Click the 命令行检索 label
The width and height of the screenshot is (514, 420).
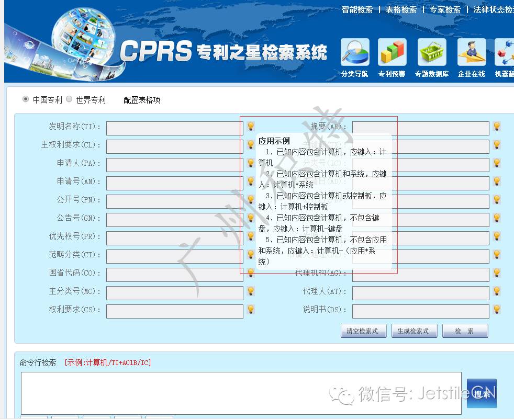[x=38, y=362]
